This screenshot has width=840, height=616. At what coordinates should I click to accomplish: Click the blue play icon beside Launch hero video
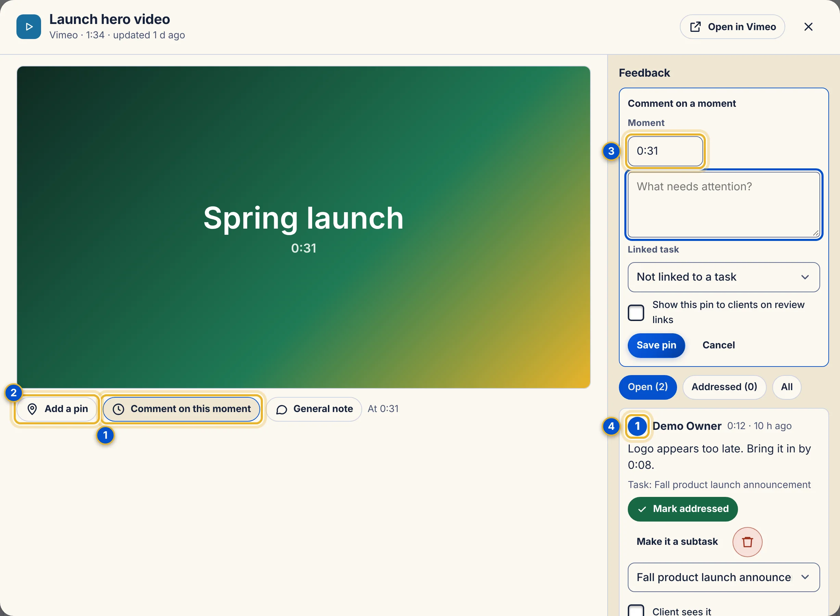[29, 27]
